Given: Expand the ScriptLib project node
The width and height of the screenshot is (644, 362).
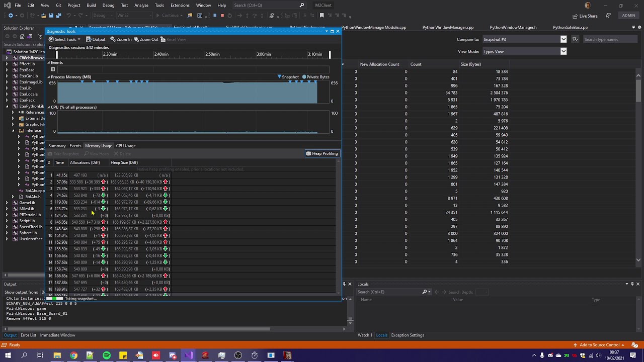Looking at the screenshot, I should pos(7,221).
